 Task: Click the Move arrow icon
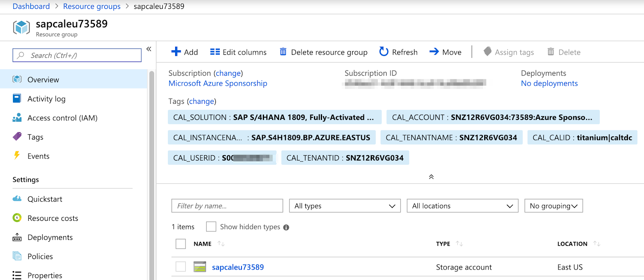pyautogui.click(x=434, y=51)
